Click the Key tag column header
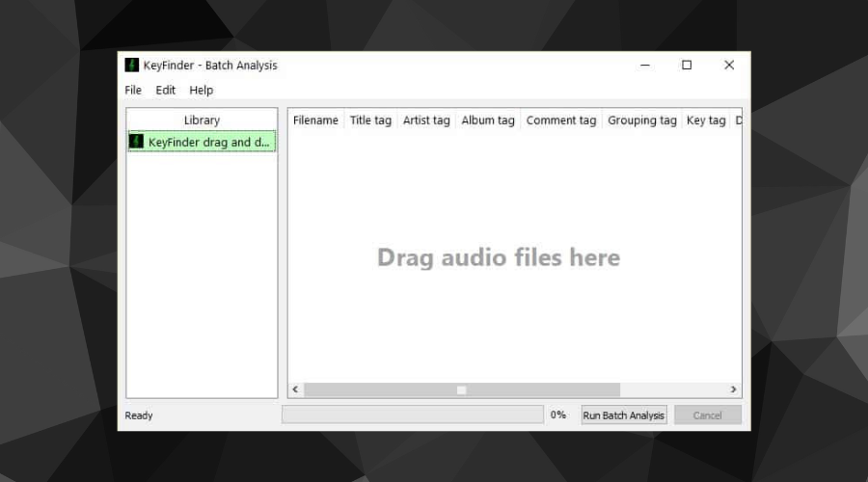868x482 pixels. click(706, 120)
